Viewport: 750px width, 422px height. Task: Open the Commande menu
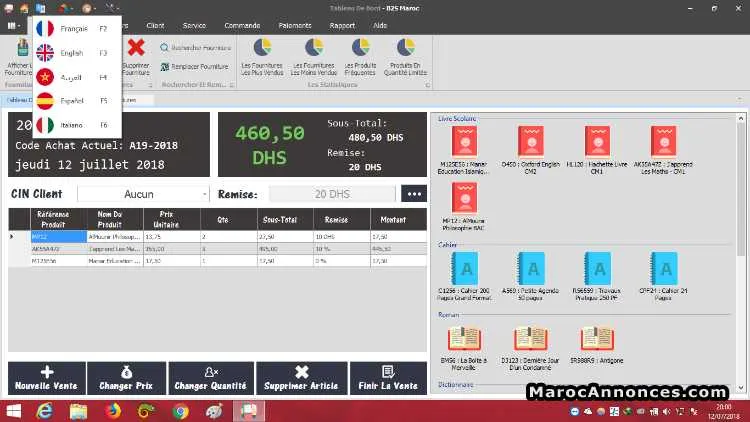pos(242,25)
